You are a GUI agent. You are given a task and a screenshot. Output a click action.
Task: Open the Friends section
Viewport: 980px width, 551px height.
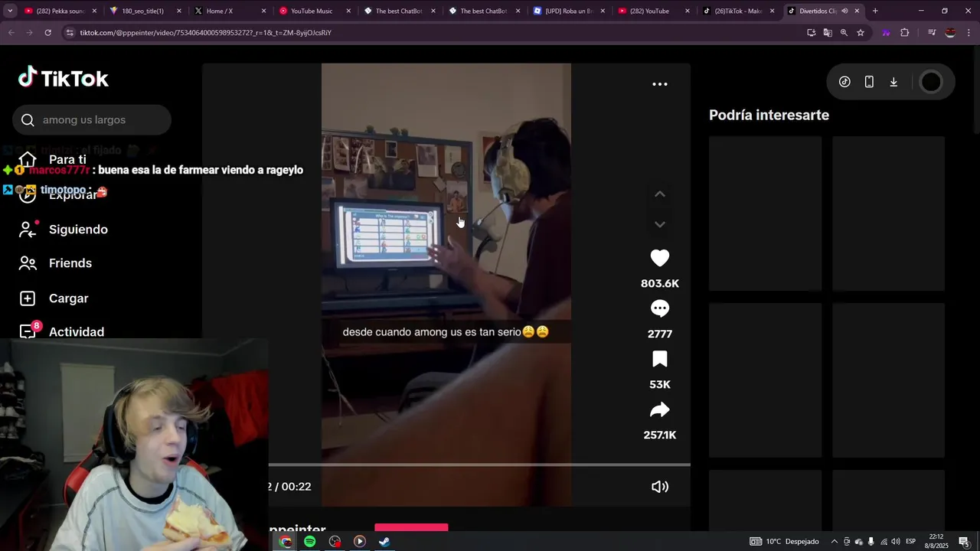point(55,263)
